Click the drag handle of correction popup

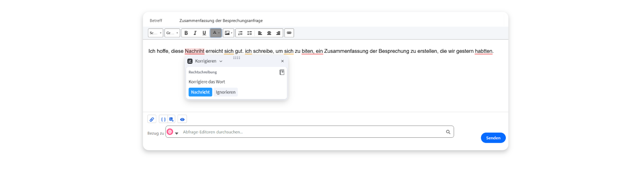(237, 58)
